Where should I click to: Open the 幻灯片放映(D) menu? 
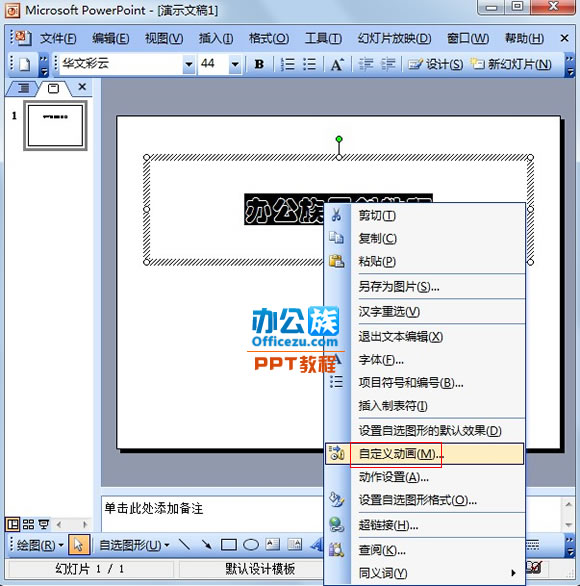pos(394,38)
